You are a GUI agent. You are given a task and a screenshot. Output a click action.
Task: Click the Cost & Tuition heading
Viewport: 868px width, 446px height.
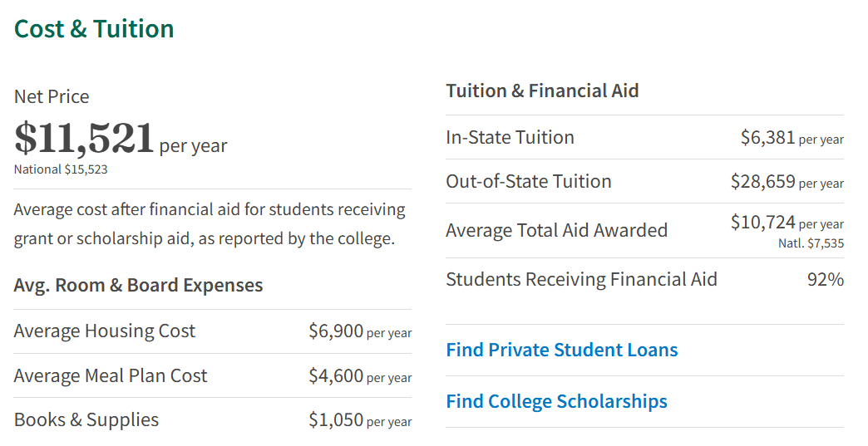point(94,29)
